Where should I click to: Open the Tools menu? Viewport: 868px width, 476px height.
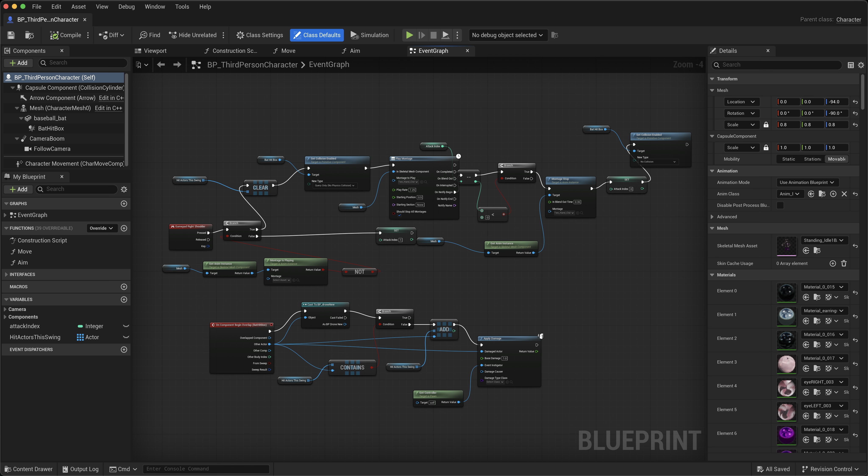tap(182, 7)
